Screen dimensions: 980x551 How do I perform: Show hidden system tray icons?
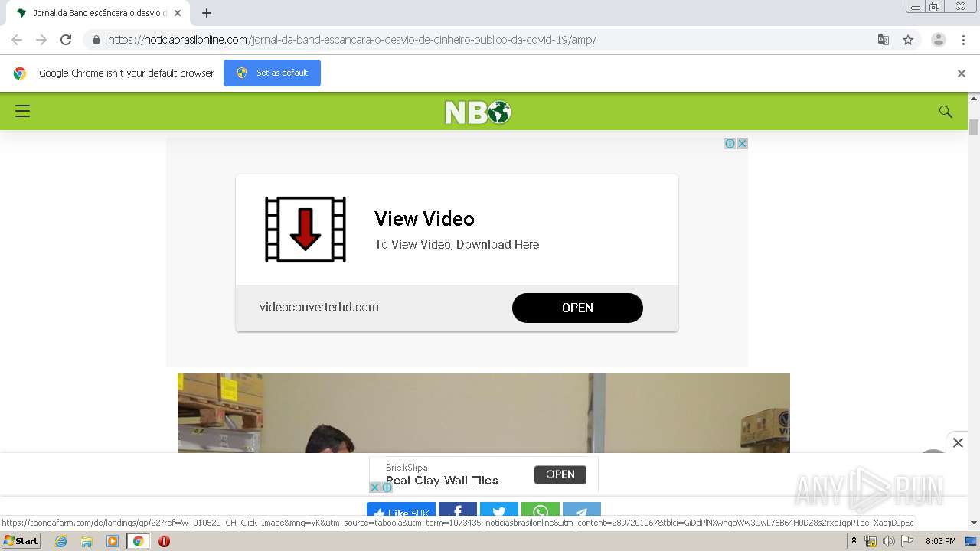click(x=854, y=541)
